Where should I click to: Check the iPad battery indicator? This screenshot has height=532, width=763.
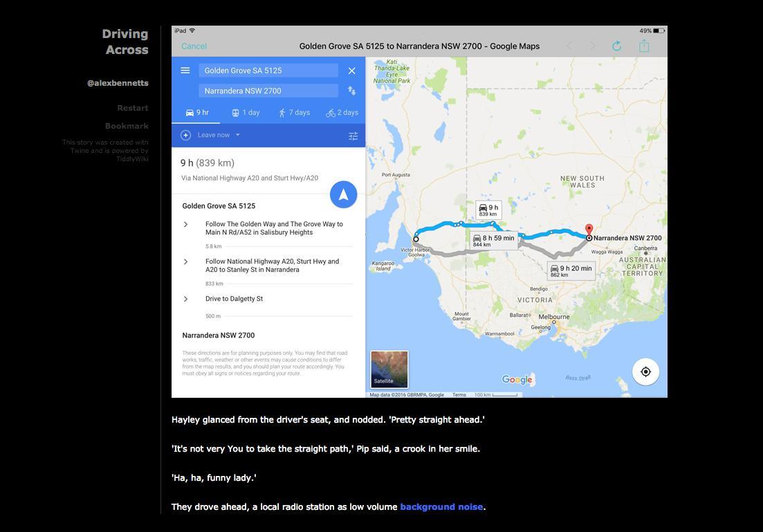[659, 30]
